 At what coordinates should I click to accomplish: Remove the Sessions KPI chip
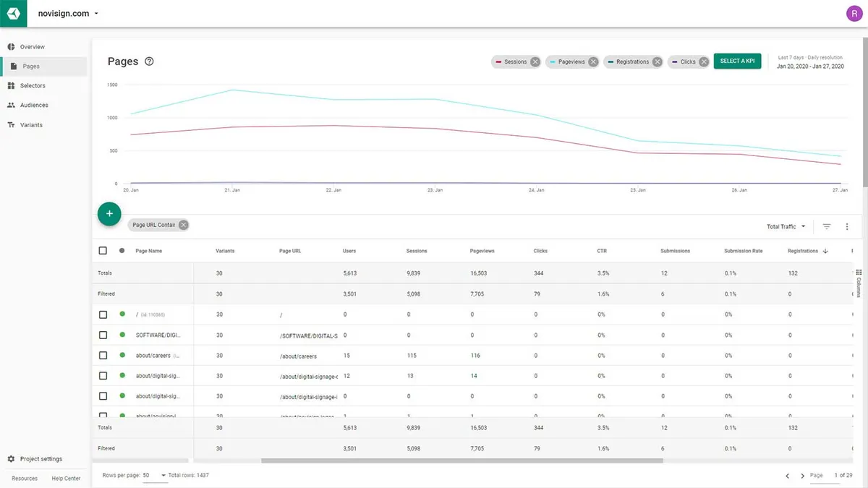tap(535, 61)
